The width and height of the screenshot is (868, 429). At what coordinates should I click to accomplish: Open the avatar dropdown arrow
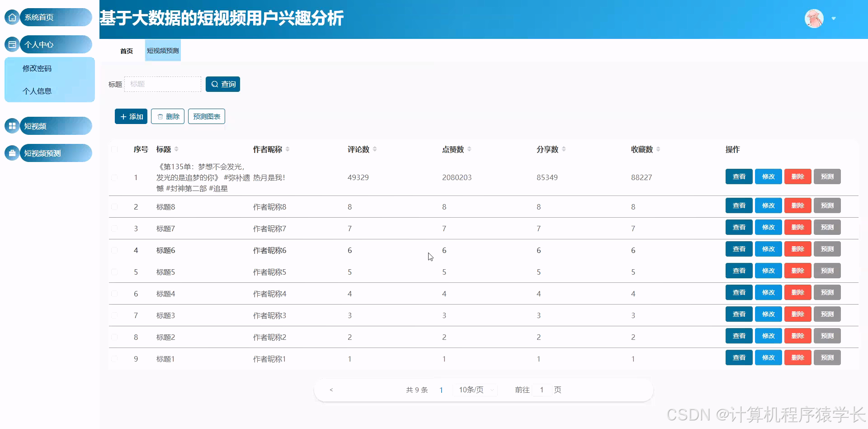pos(833,18)
